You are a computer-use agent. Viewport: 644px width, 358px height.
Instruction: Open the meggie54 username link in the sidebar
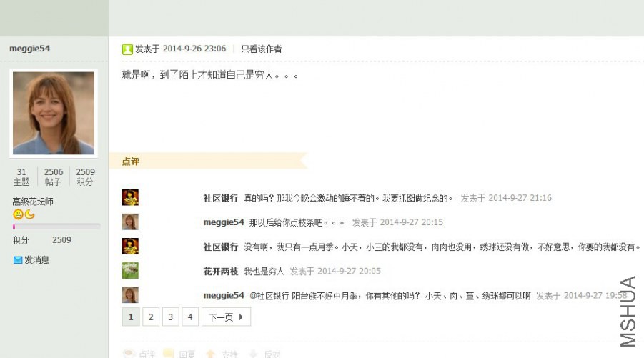coord(29,49)
